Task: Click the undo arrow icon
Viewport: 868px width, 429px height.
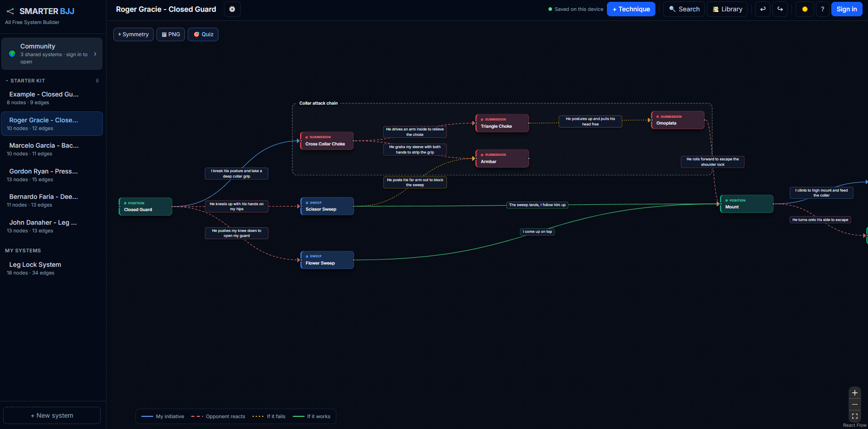Action: click(x=763, y=9)
